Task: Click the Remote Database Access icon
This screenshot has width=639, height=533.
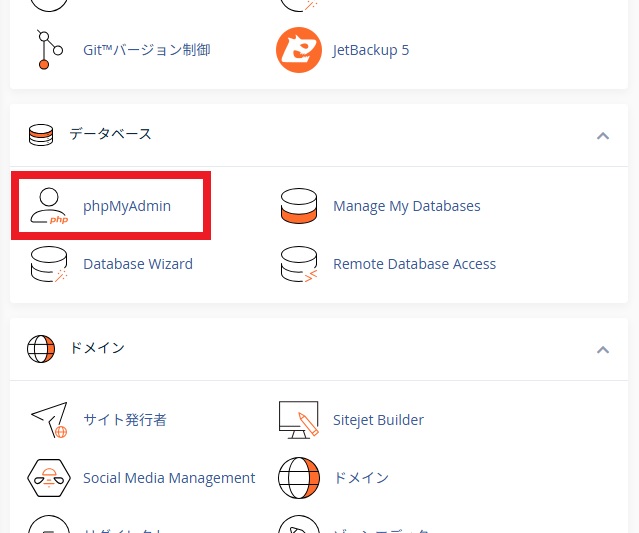Action: click(x=299, y=264)
